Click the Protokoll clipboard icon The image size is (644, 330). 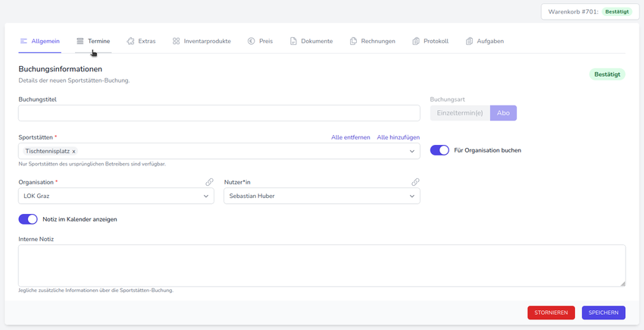[x=416, y=41]
